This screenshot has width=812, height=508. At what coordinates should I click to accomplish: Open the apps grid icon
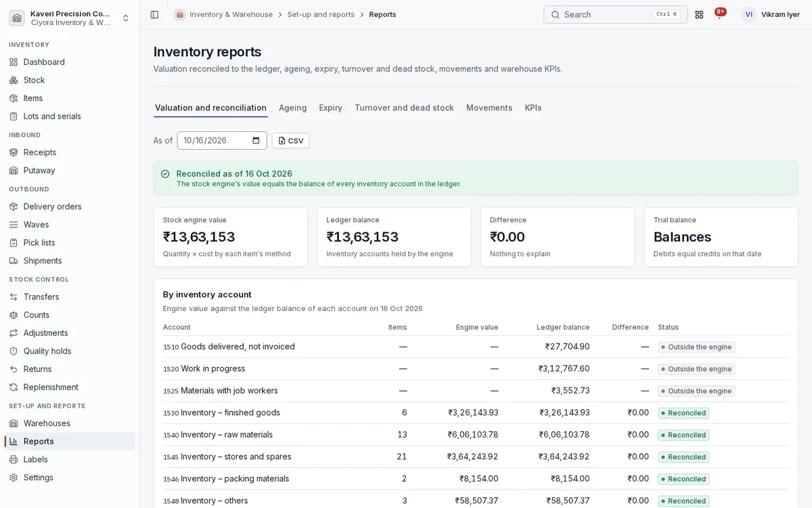pyautogui.click(x=699, y=14)
